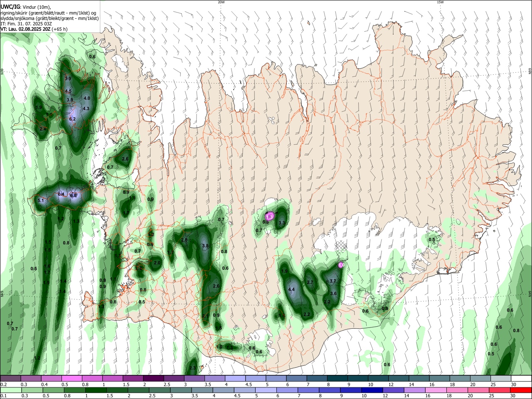The width and height of the screenshot is (532, 399).
Task: Click the pink snow marker labeled 1.3
Action: coord(269,217)
